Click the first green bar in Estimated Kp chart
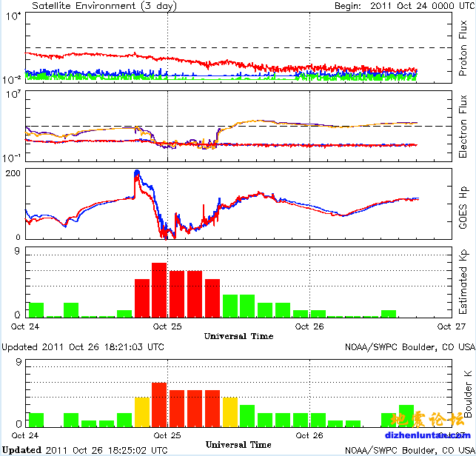Viewport: 476px width, 456px height. tap(36, 309)
